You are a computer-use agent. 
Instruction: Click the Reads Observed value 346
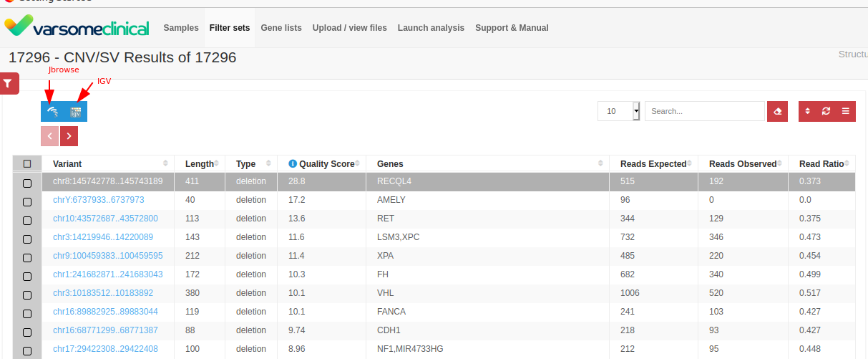pyautogui.click(x=716, y=237)
